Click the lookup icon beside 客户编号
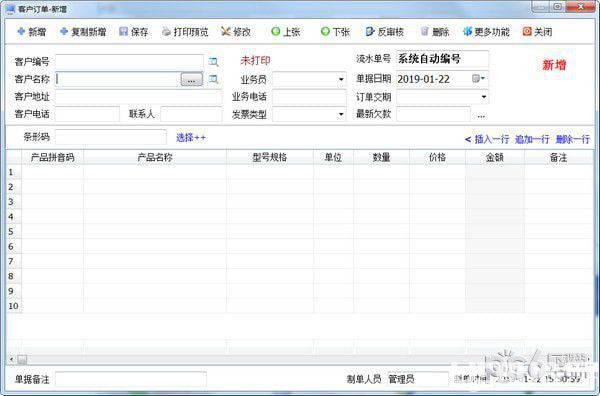The image size is (600, 396). tap(214, 62)
